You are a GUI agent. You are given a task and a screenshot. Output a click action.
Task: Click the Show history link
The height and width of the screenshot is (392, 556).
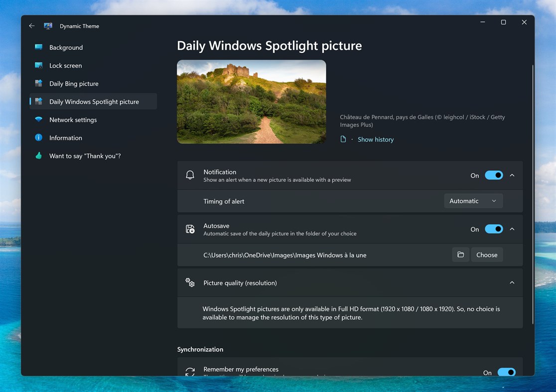(375, 139)
